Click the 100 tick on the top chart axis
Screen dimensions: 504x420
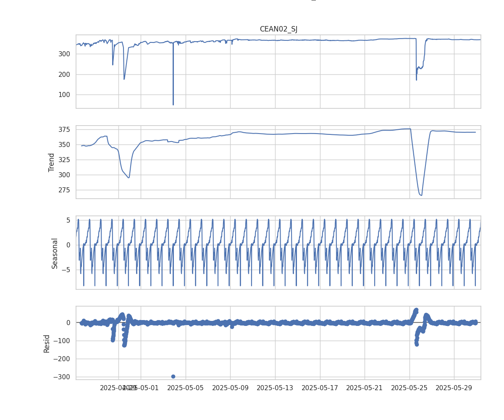(x=64, y=94)
